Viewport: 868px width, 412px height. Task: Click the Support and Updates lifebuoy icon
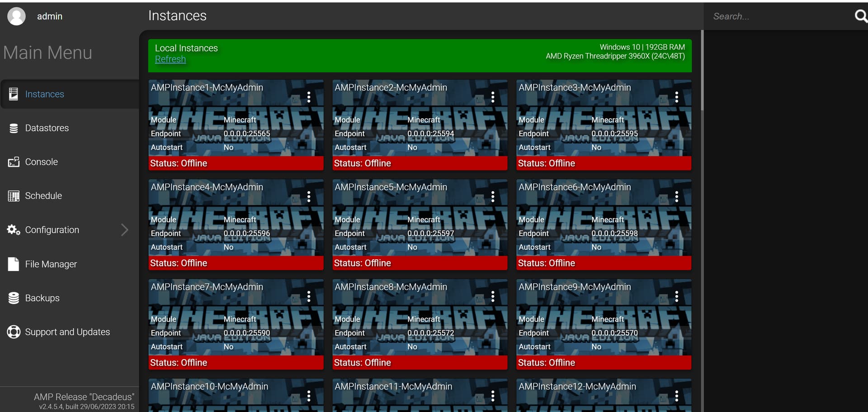coord(14,332)
